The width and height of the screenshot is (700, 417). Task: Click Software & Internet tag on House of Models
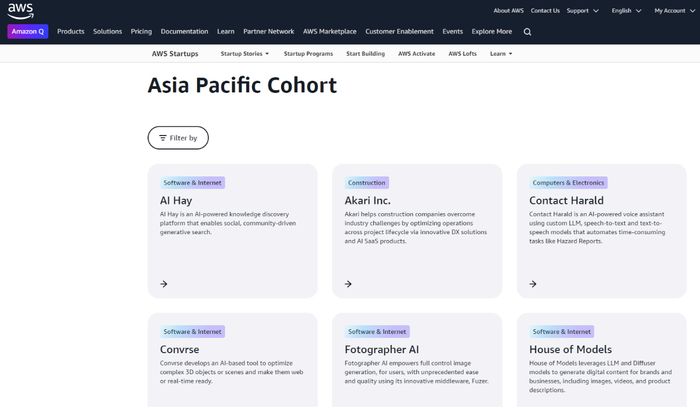562,332
